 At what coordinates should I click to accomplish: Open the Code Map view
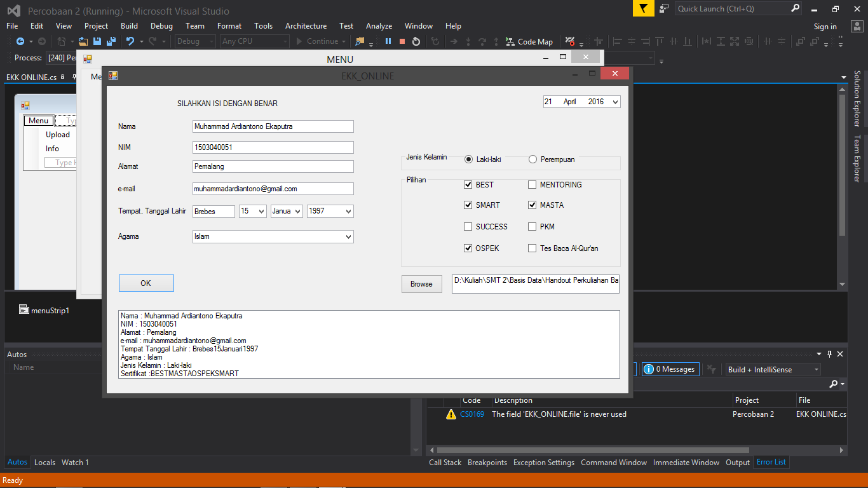point(529,41)
